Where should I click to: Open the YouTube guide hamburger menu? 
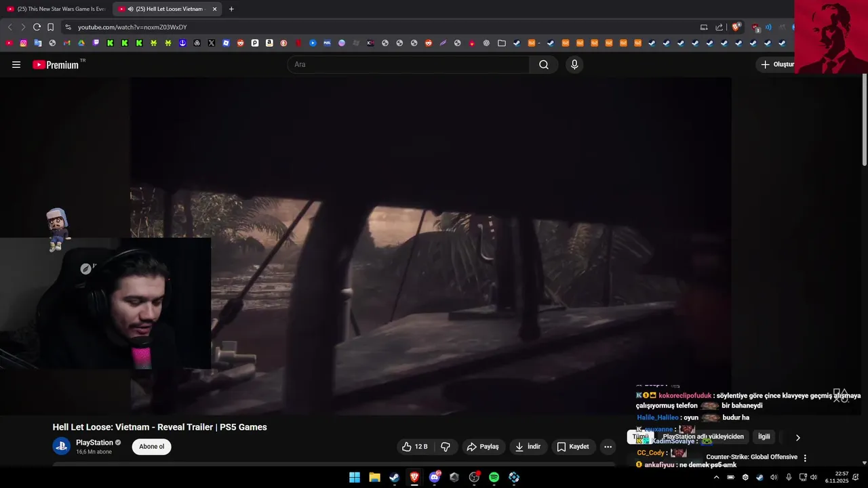pyautogui.click(x=16, y=64)
